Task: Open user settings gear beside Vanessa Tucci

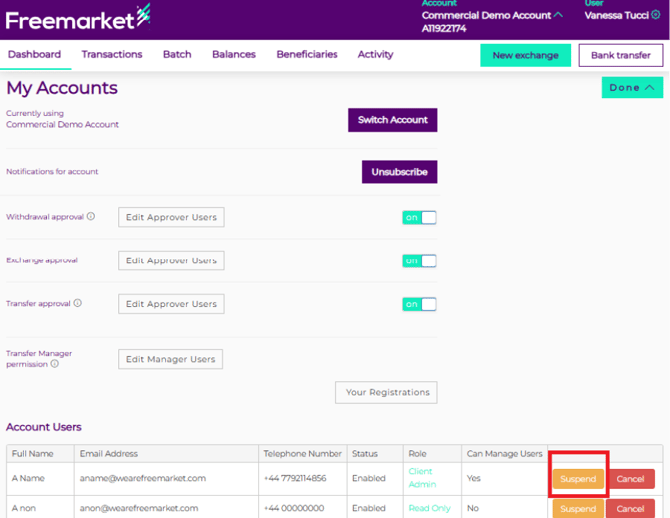Action: pos(656,16)
